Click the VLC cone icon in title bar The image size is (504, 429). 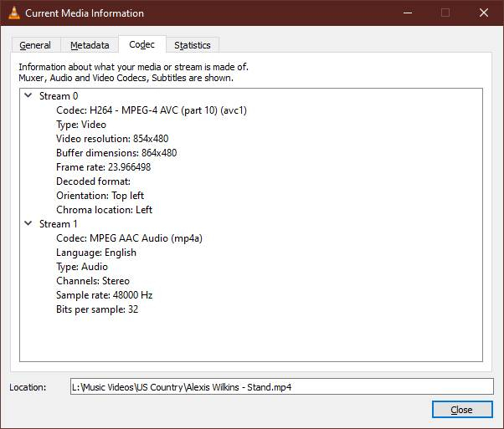tap(13, 13)
